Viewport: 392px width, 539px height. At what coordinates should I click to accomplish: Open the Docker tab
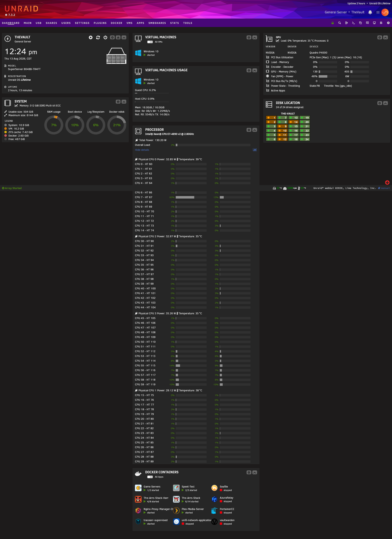(116, 23)
